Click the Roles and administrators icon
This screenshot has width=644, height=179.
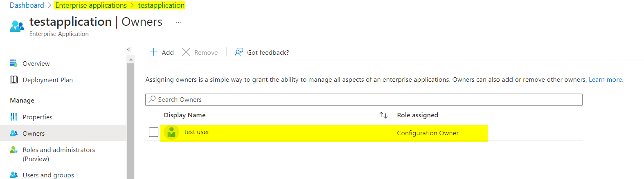[x=14, y=150]
